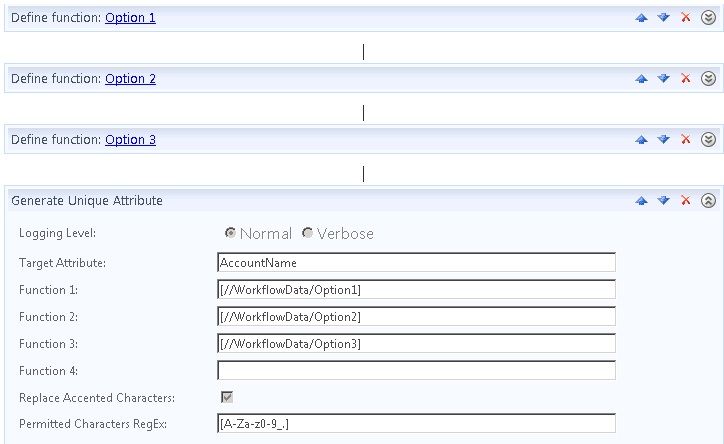Move the Option 3 activity down
Image resolution: width=724 pixels, height=444 pixels.
coord(664,139)
